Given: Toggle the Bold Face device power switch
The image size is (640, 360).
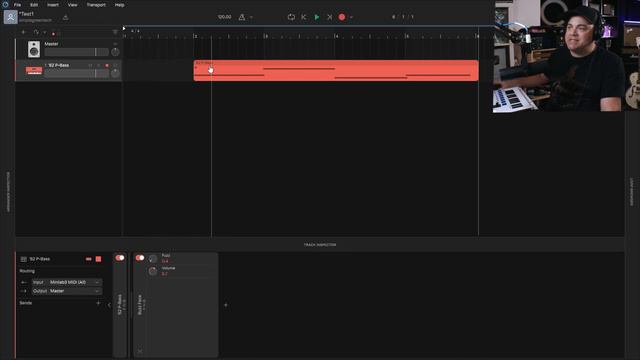Looking at the screenshot, I should 140,258.
